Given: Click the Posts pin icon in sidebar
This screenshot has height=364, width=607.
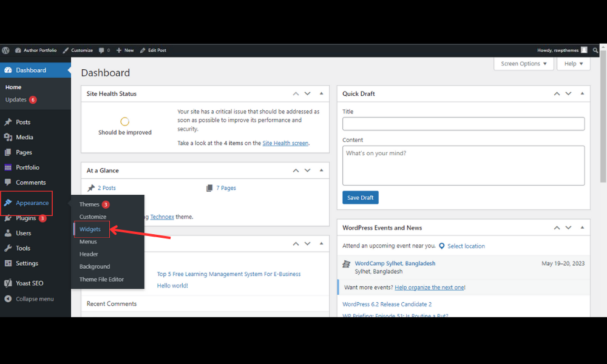Looking at the screenshot, I should coord(8,122).
